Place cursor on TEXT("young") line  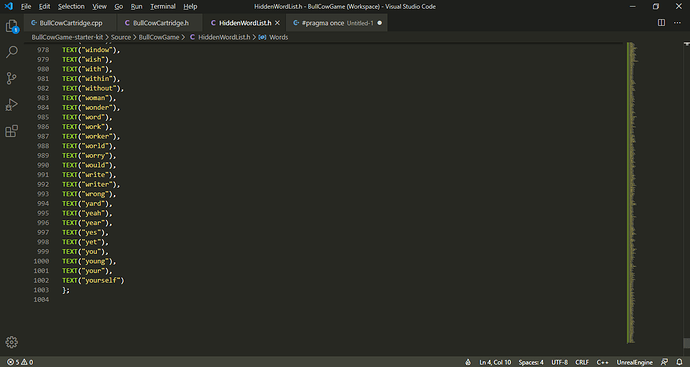89,261
